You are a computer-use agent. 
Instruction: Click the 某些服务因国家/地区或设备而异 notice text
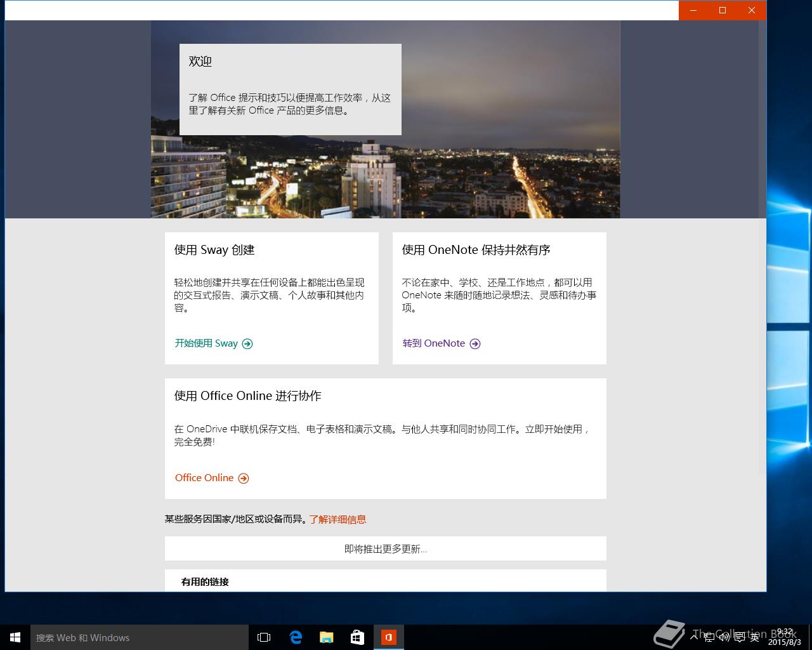[237, 519]
